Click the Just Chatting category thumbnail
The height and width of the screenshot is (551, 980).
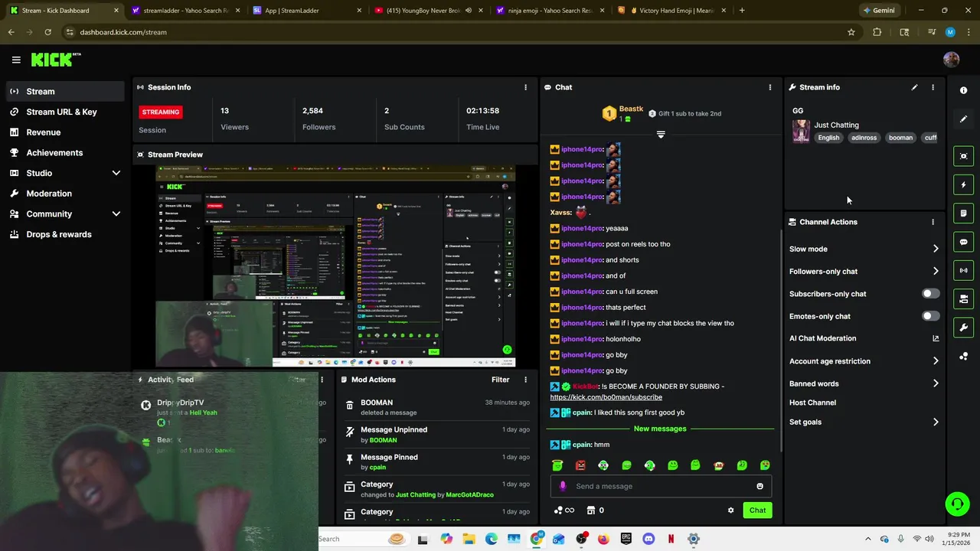(x=801, y=131)
